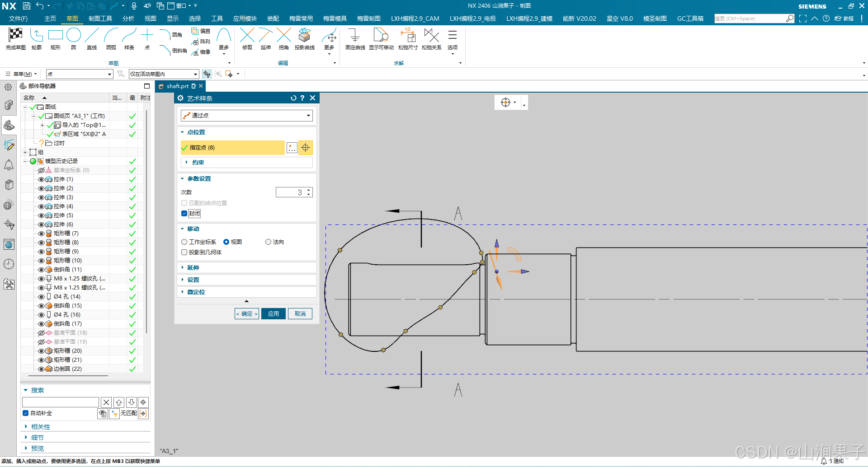Screen dimensions: 868x467
Task: Click the 取消 (Cancel) button
Action: pyautogui.click(x=300, y=314)
